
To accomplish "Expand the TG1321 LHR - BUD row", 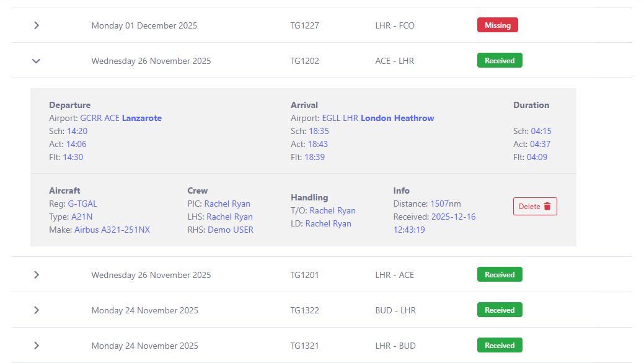I will (36, 345).
